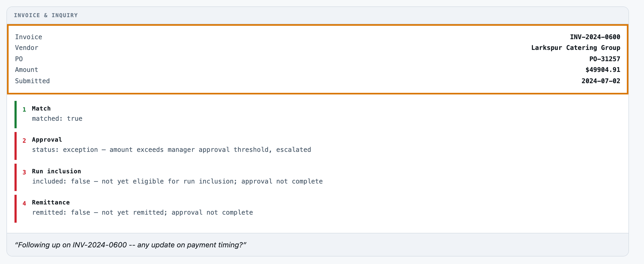Screen dimensions: 644x264
Task: Click the approval exception status text
Action: (171, 150)
